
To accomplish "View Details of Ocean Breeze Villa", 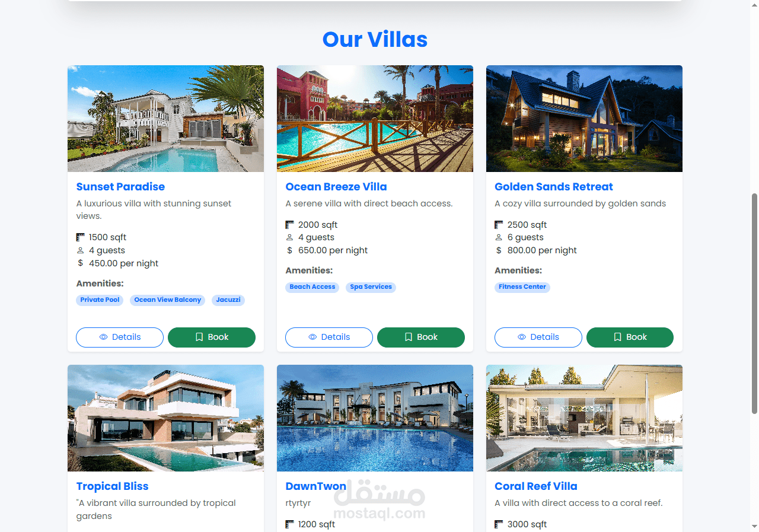I will pyautogui.click(x=329, y=337).
